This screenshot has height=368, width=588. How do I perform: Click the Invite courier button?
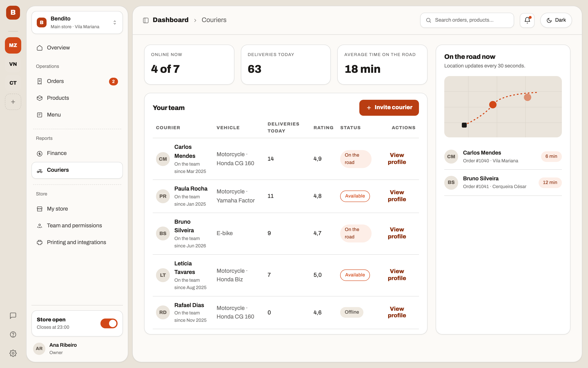point(389,108)
